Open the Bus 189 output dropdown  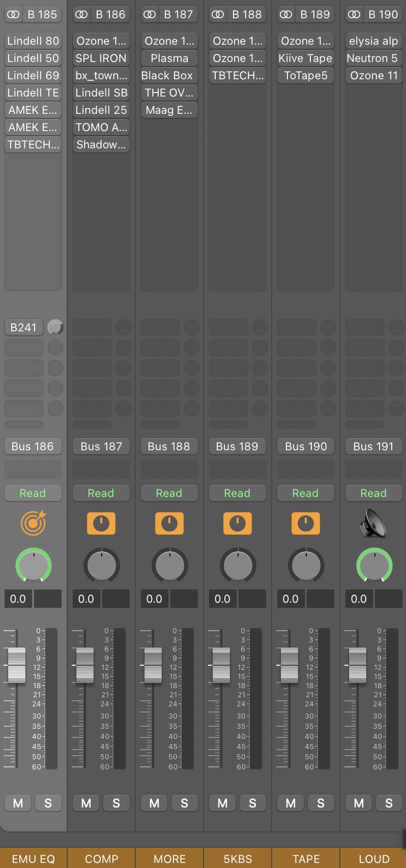pyautogui.click(x=238, y=446)
